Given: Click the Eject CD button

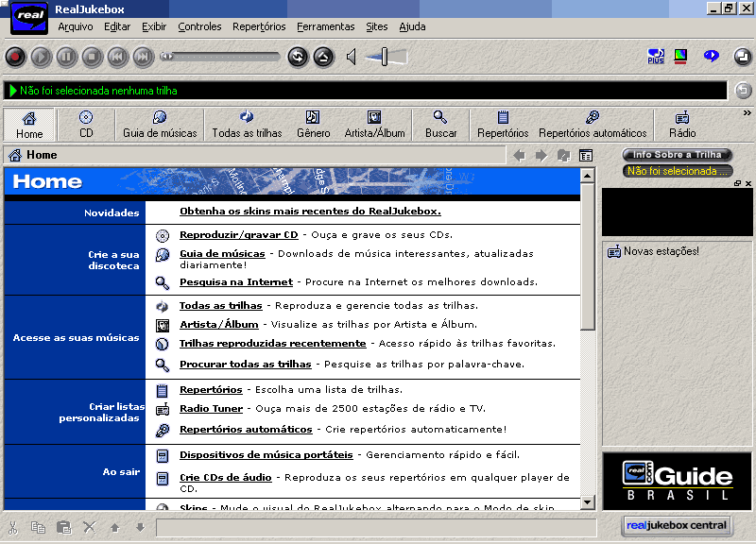Looking at the screenshot, I should tap(323, 58).
